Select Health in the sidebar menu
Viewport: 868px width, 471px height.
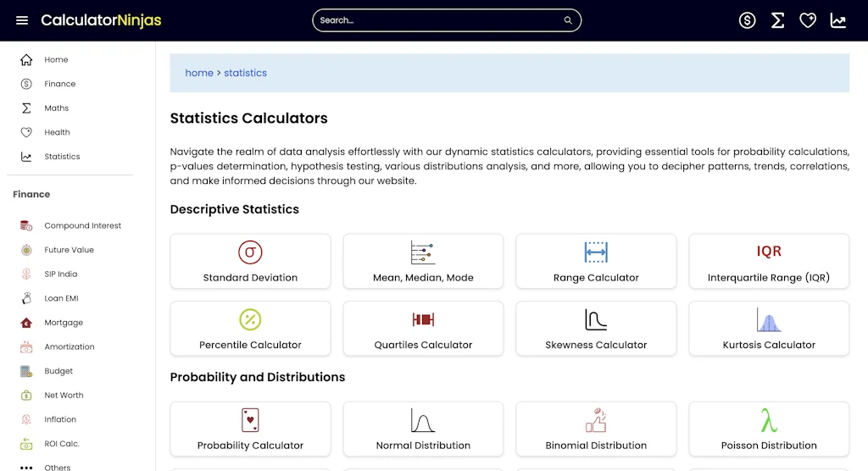click(57, 132)
